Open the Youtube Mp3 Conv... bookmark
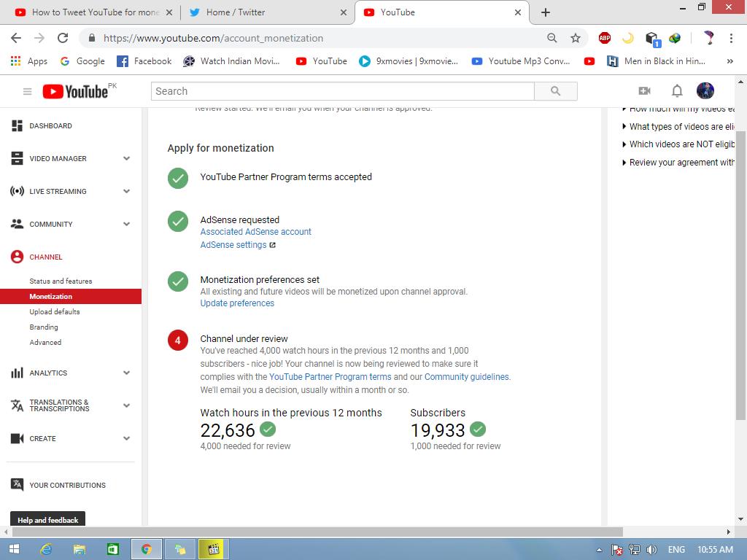Screen dimensions: 747x560 click(x=520, y=61)
